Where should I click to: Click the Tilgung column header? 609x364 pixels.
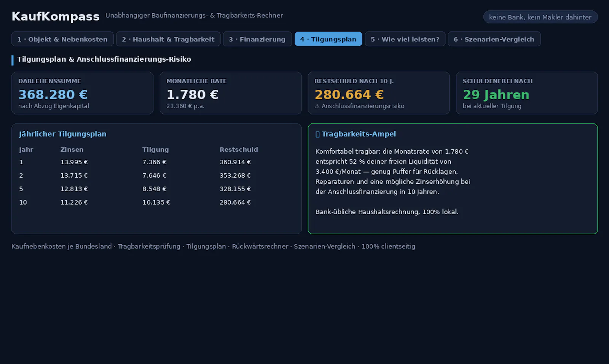click(156, 149)
